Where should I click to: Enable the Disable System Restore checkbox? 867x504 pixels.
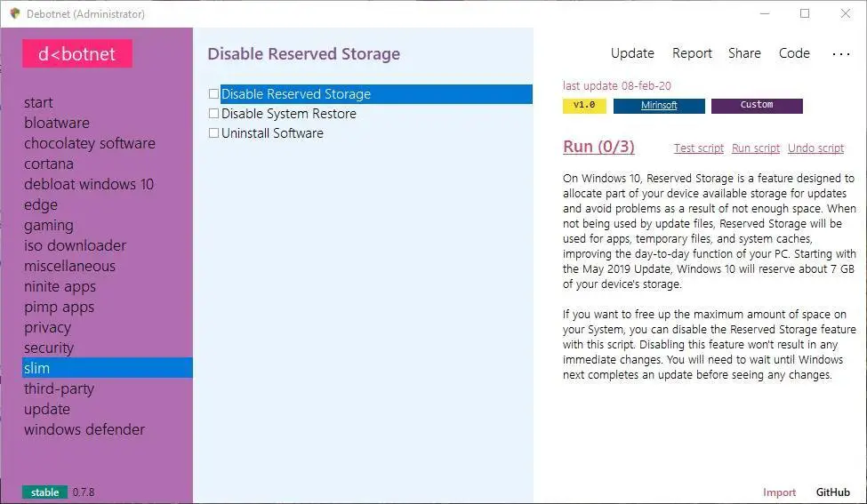point(213,114)
